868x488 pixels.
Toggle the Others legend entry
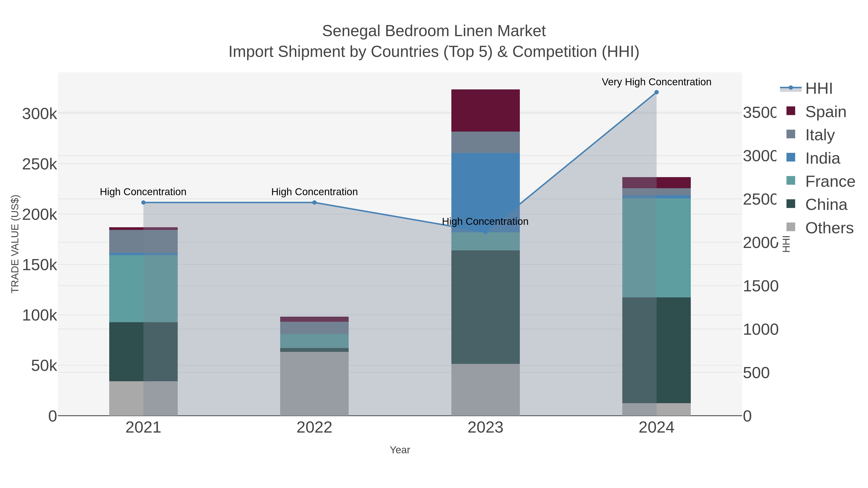[820, 228]
